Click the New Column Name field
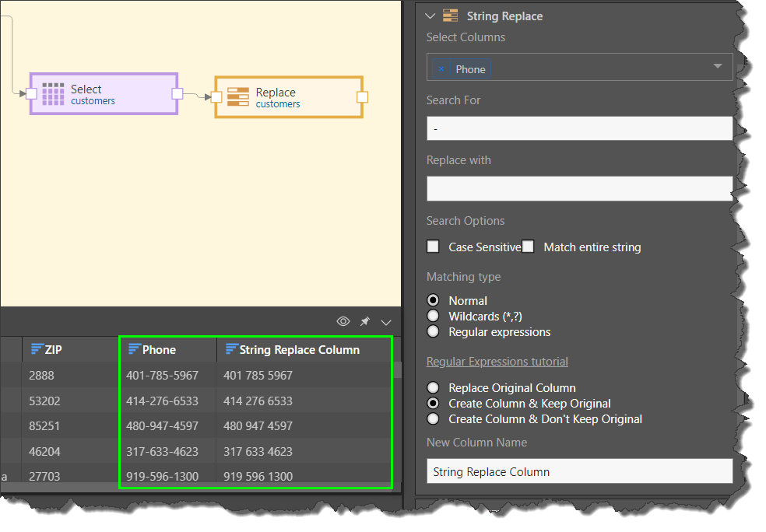This screenshot has width=766, height=532. point(579,471)
